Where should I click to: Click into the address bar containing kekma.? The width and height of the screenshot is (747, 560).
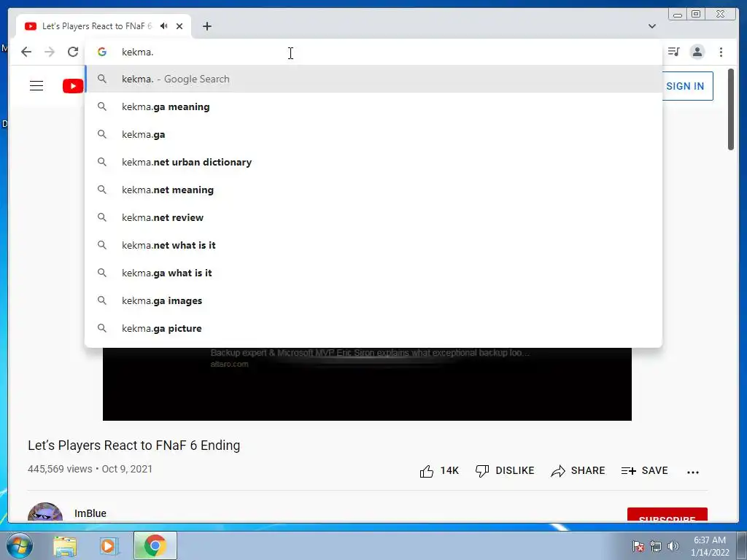(373, 52)
